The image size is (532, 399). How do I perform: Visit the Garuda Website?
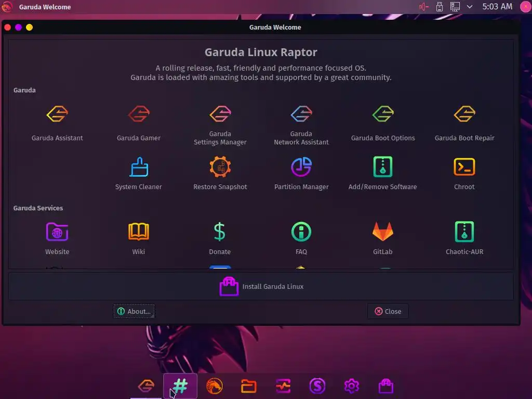click(x=57, y=238)
